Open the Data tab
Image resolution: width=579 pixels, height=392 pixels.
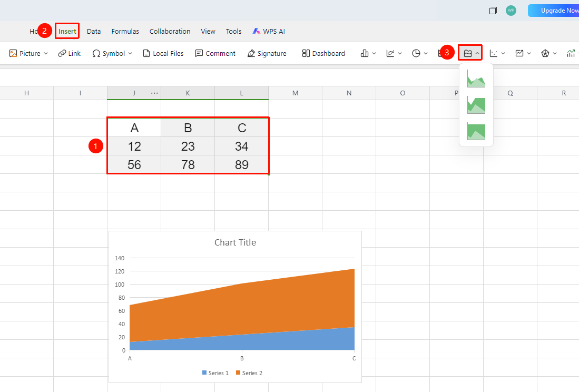(94, 32)
